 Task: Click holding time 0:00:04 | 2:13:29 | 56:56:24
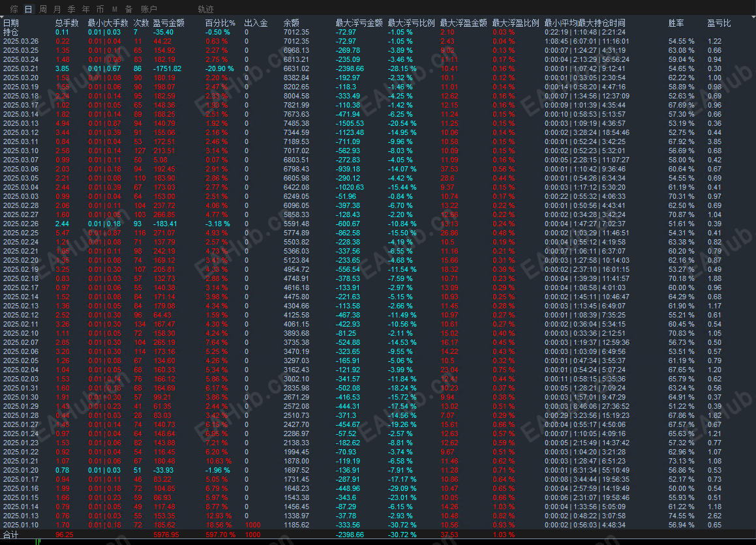click(587, 59)
